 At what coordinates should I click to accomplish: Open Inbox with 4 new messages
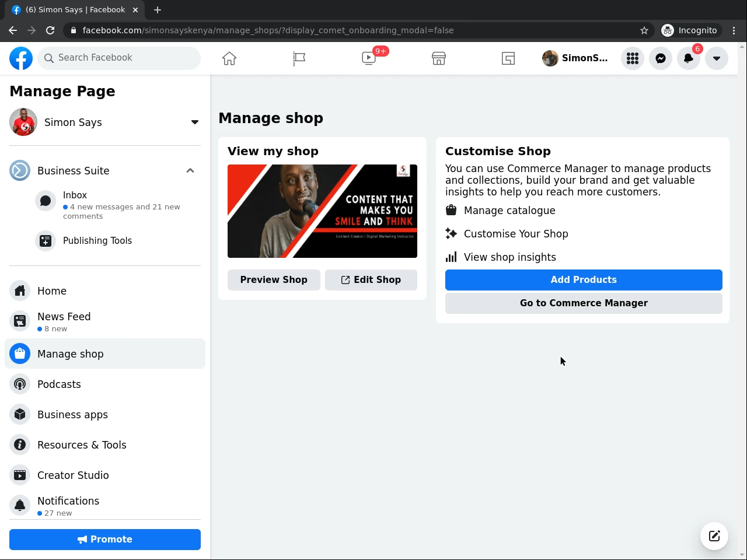[117, 205]
